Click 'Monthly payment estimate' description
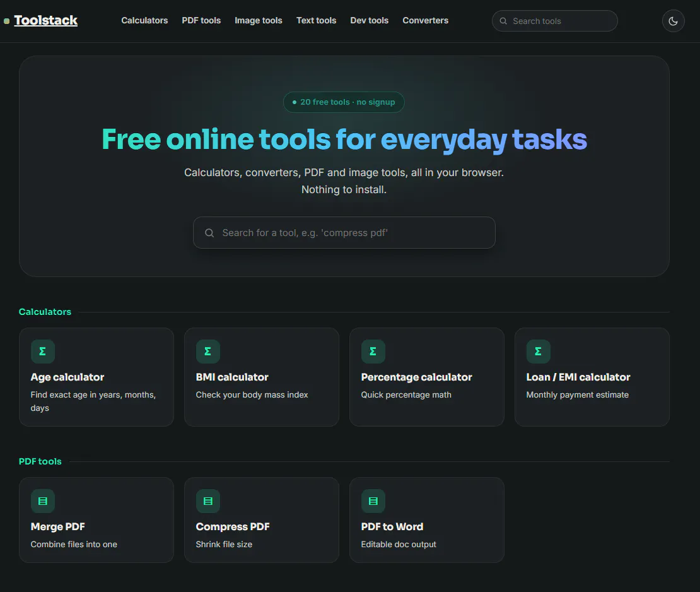Viewport: 700px width, 592px height. point(577,395)
